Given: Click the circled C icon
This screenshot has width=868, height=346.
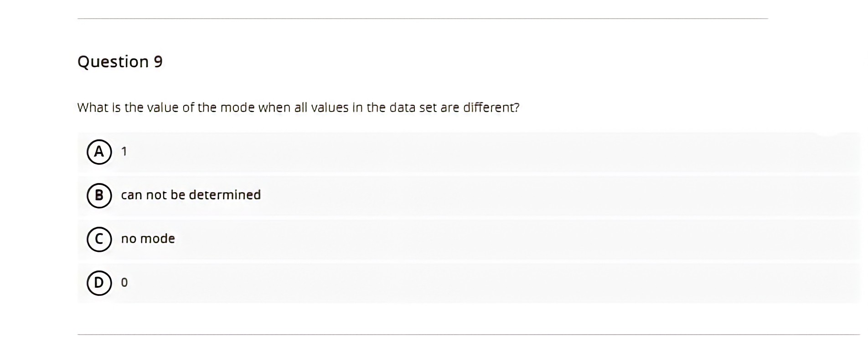Looking at the screenshot, I should 99,239.
